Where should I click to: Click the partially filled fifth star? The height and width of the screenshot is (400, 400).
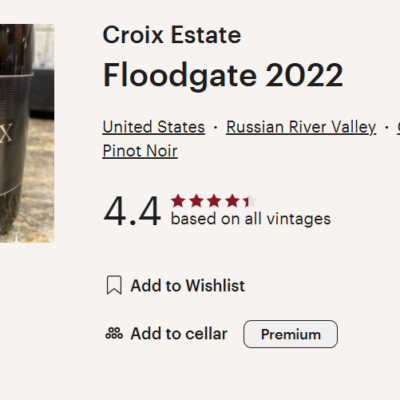tap(250, 201)
